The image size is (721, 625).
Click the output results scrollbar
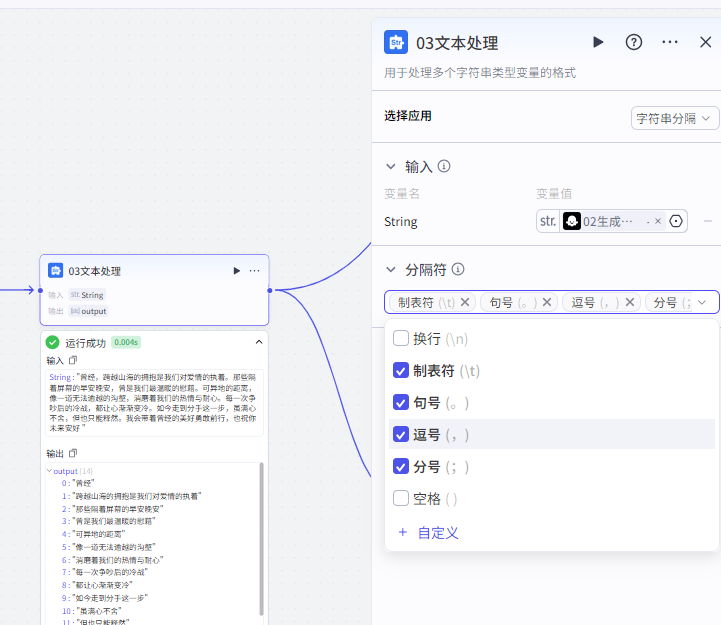coord(261,539)
